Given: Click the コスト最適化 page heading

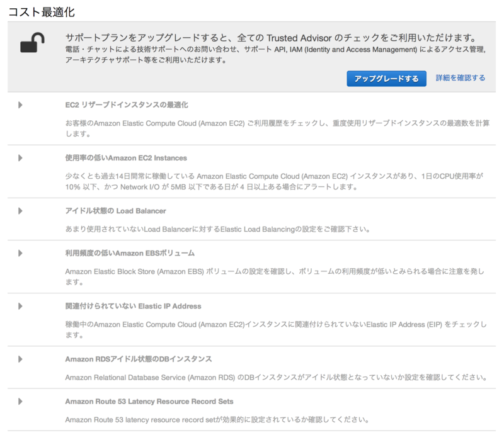Looking at the screenshot, I should (x=42, y=12).
